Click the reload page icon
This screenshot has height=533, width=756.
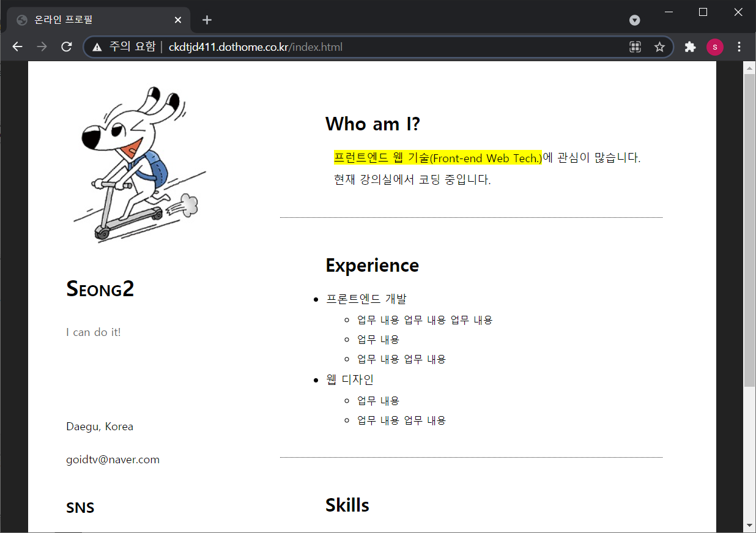coord(66,47)
